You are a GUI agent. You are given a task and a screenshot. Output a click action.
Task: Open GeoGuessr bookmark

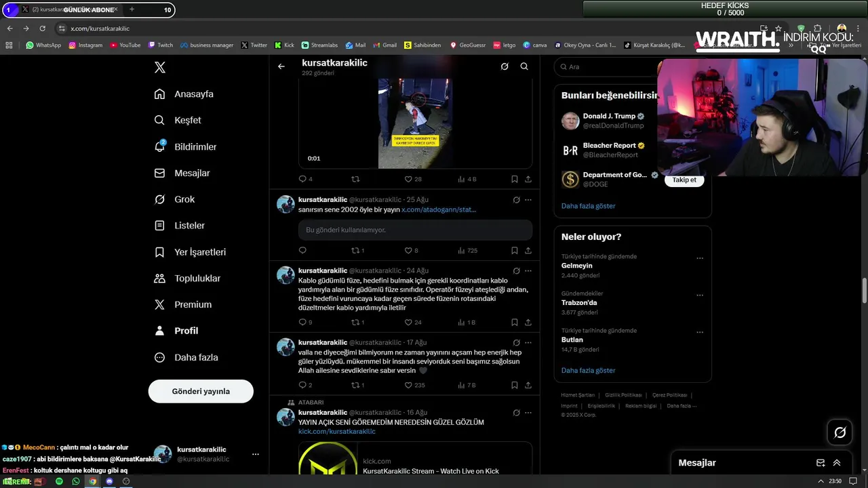pos(467,45)
